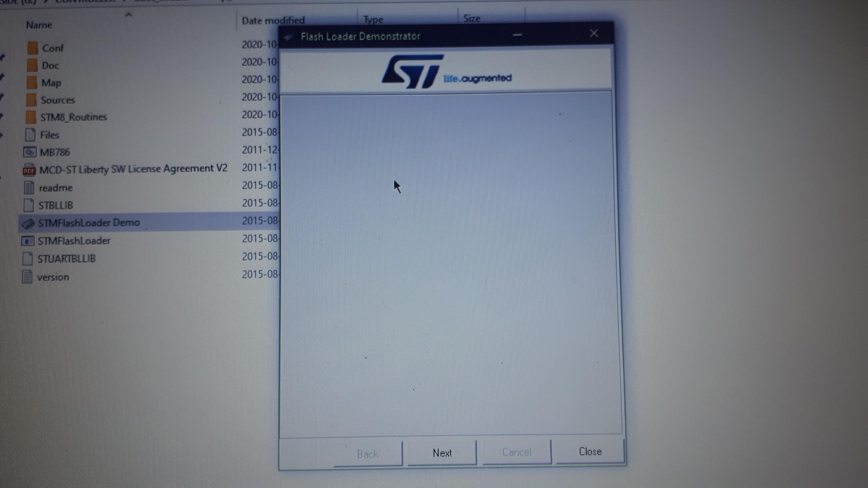Click the ST life.augmented logo banner
This screenshot has width=868, height=488.
click(x=446, y=71)
